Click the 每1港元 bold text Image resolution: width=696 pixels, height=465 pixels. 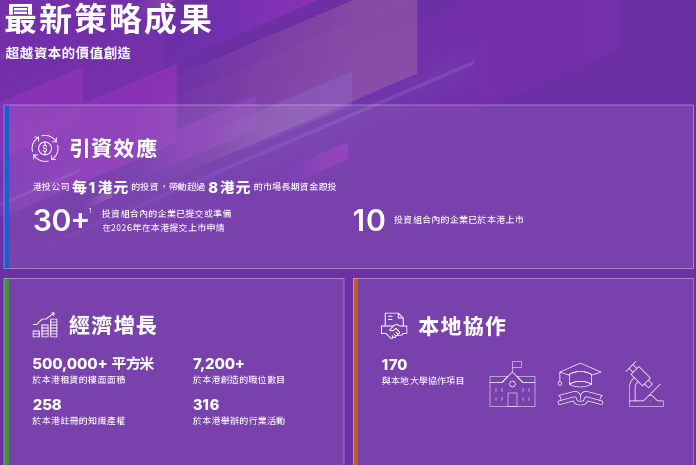tap(100, 187)
